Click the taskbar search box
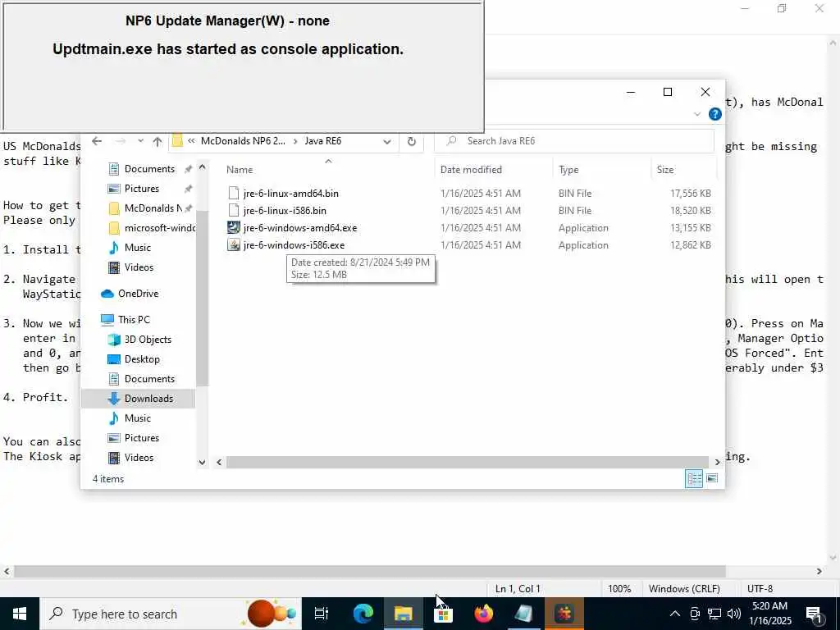The height and width of the screenshot is (630, 840). pyautogui.click(x=171, y=614)
